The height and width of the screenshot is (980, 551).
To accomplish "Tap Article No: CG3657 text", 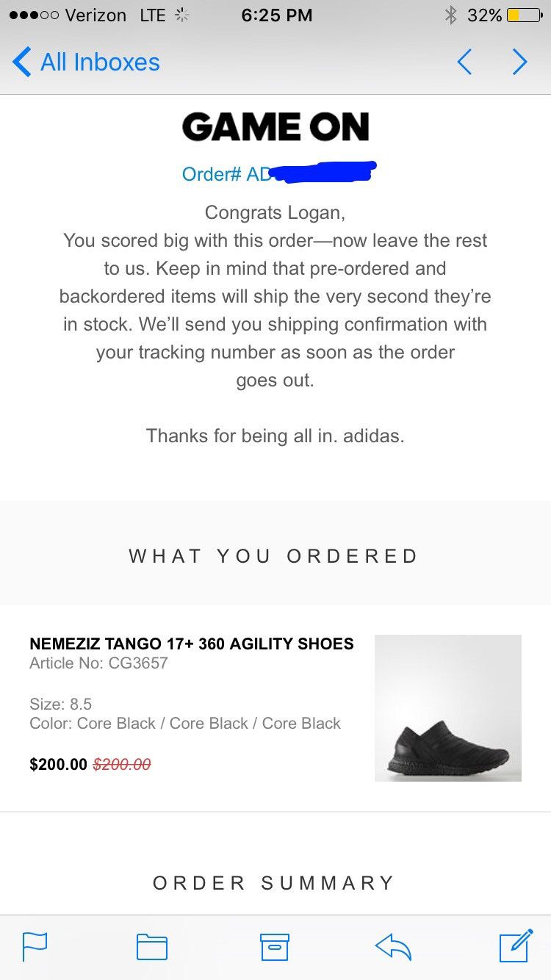I will tap(98, 663).
